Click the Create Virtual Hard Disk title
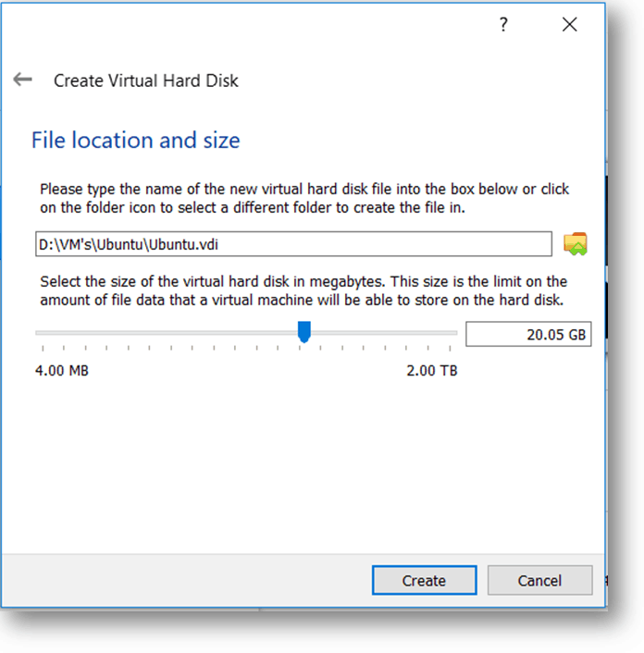 pos(146,80)
